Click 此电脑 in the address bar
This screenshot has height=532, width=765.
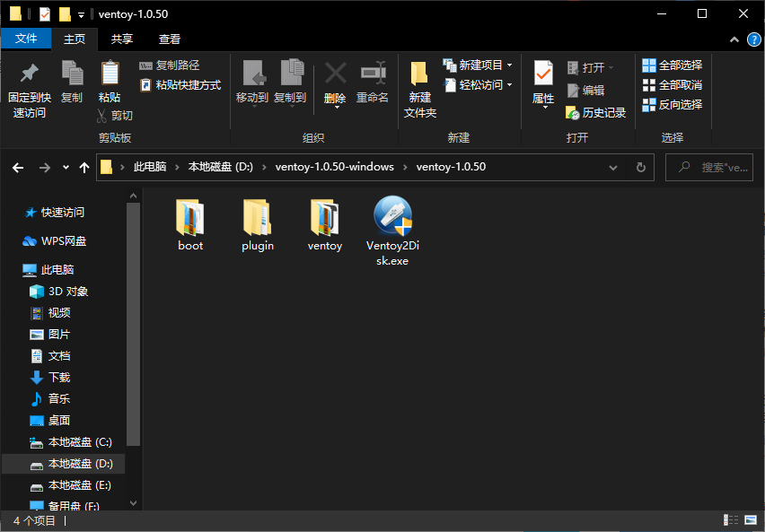[150, 167]
